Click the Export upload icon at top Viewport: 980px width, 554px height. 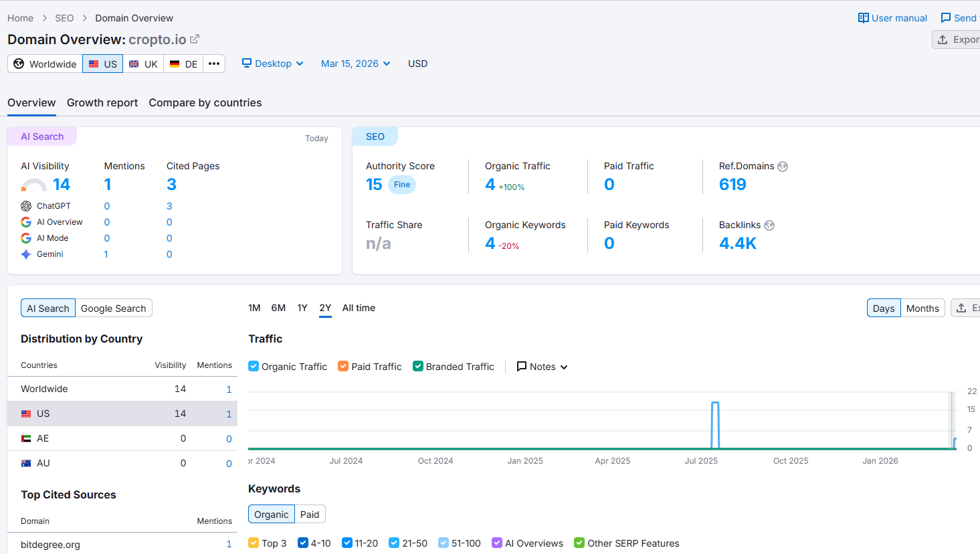943,39
